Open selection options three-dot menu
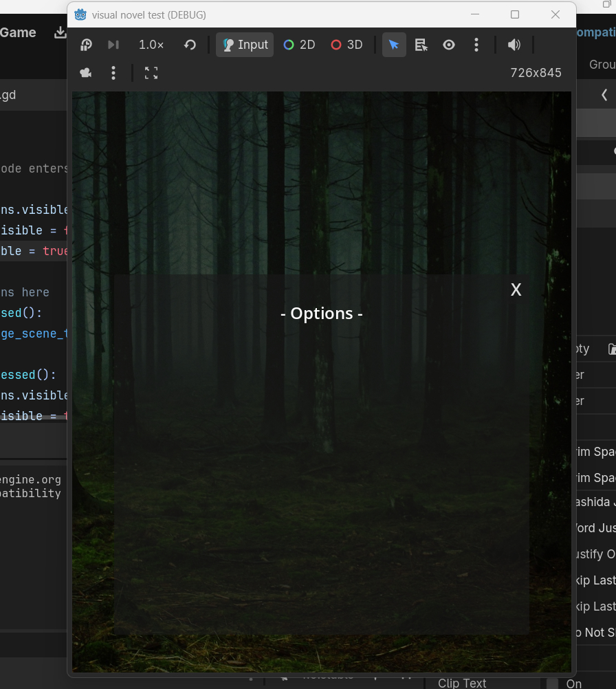 (x=476, y=45)
